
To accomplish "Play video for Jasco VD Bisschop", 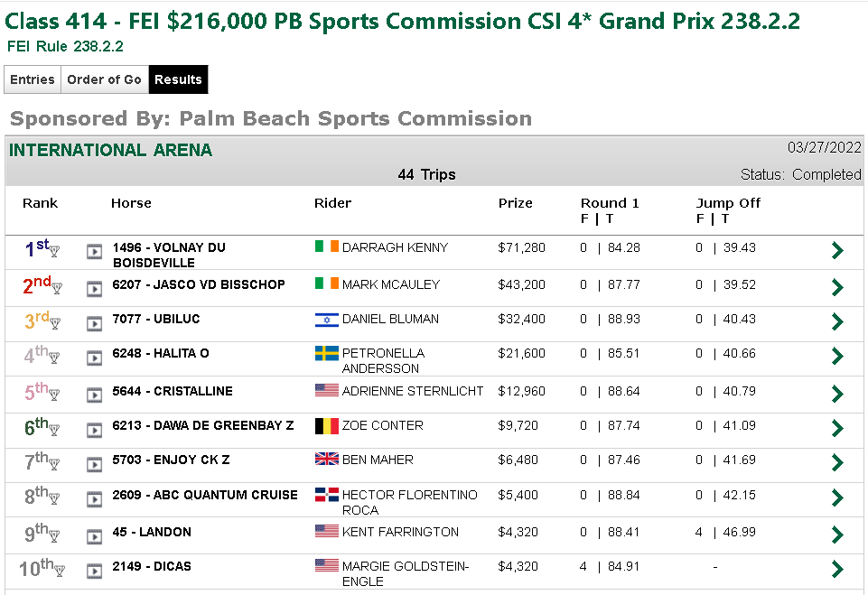I will coord(94,288).
